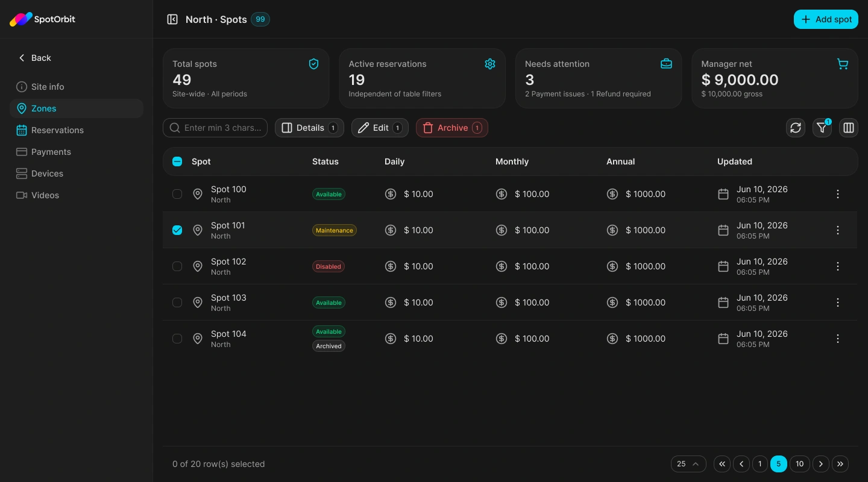The image size is (868, 482).
Task: Go to the previous page
Action: pyautogui.click(x=741, y=464)
